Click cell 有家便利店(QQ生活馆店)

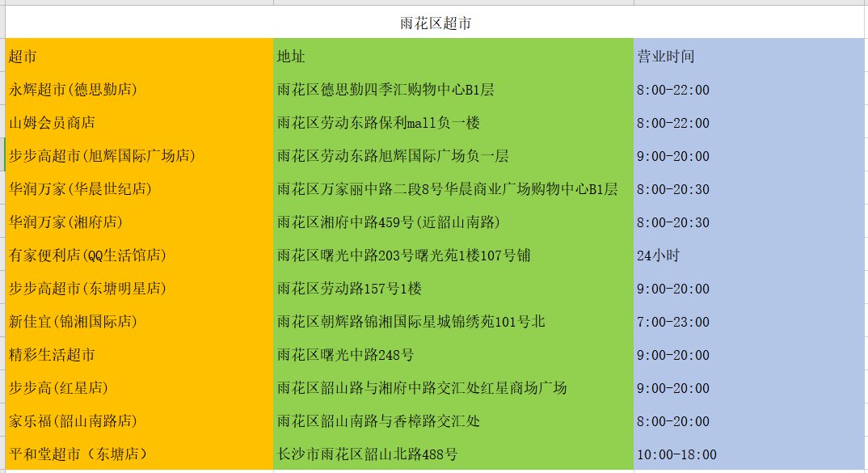140,256
